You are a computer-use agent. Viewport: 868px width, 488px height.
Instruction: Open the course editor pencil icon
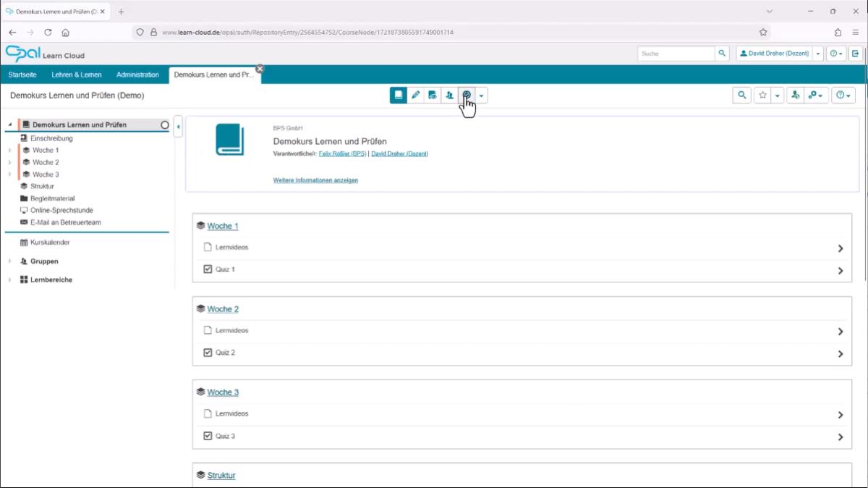pos(415,95)
